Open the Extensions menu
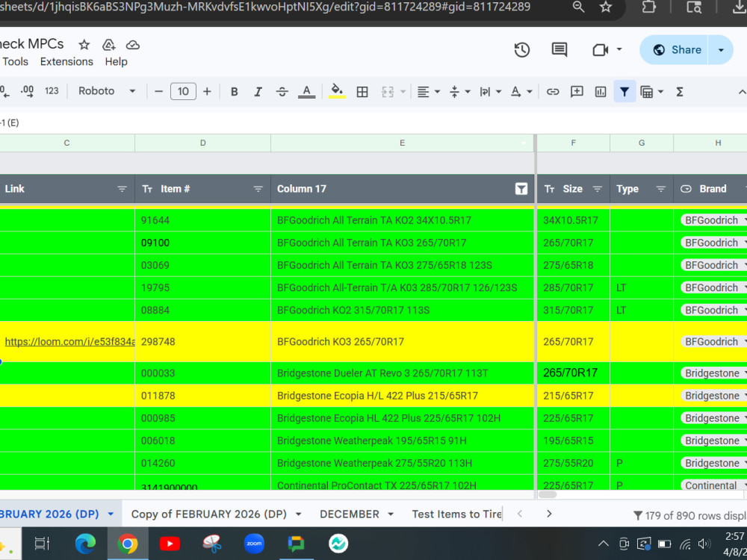Image resolution: width=747 pixels, height=560 pixels. coord(66,61)
